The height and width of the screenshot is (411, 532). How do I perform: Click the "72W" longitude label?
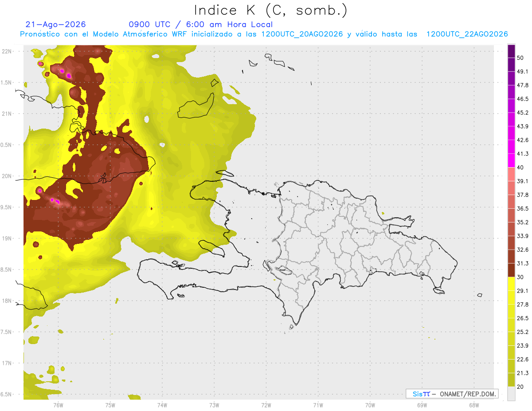(x=266, y=405)
